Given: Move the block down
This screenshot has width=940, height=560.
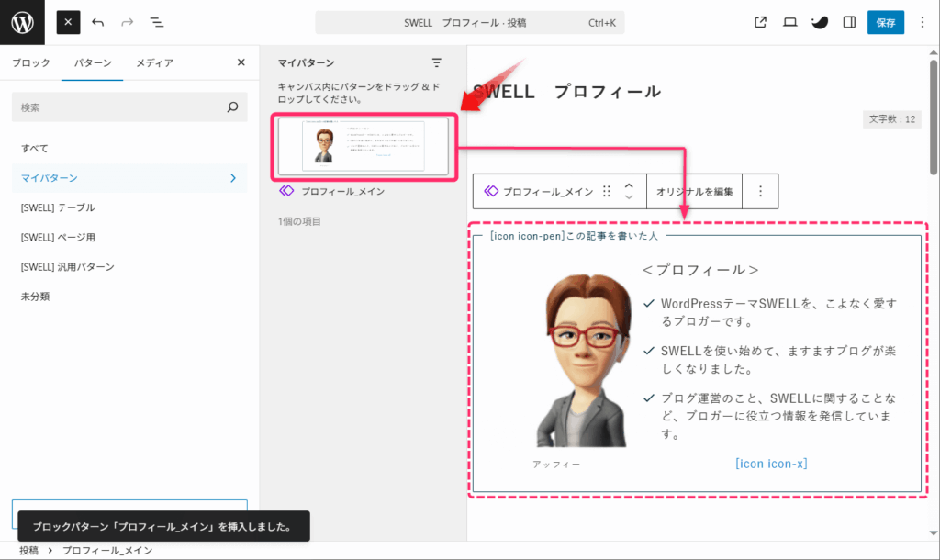Looking at the screenshot, I should [629, 196].
